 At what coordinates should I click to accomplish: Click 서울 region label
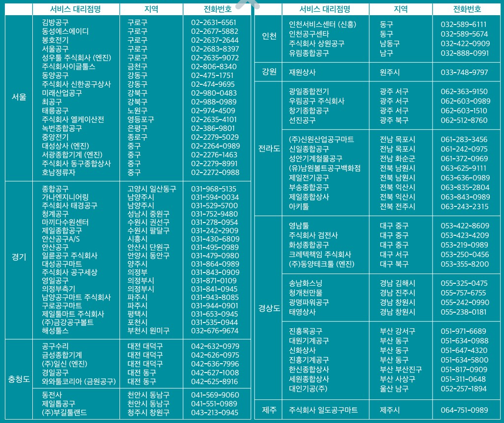pos(19,97)
